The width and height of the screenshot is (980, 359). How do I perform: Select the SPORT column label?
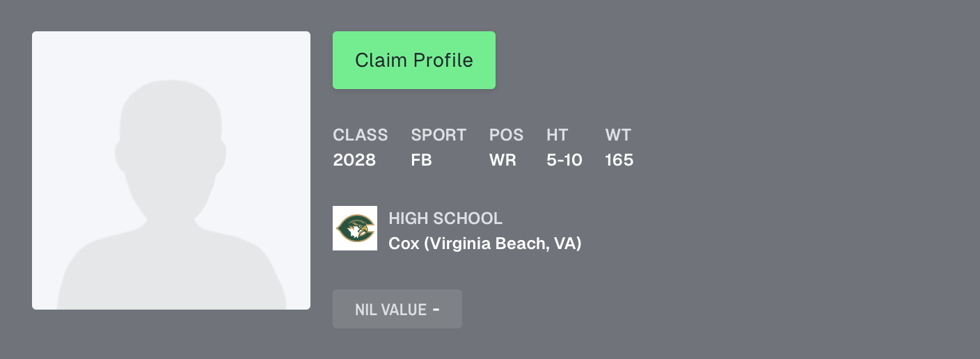(x=438, y=135)
